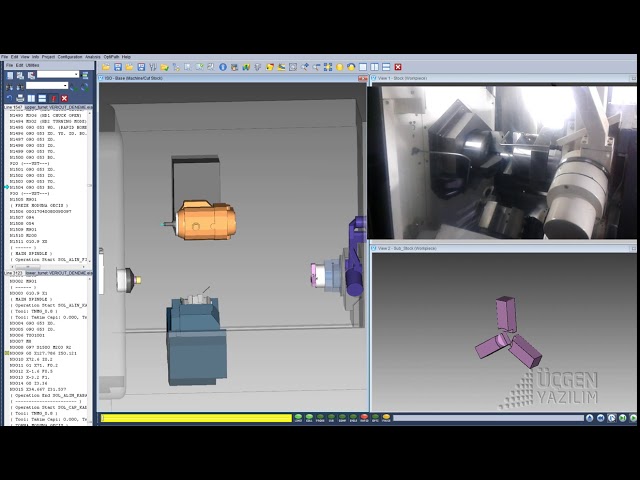The height and width of the screenshot is (480, 640).
Task: Click the undo arrow in NC program panel
Action: tap(9, 98)
